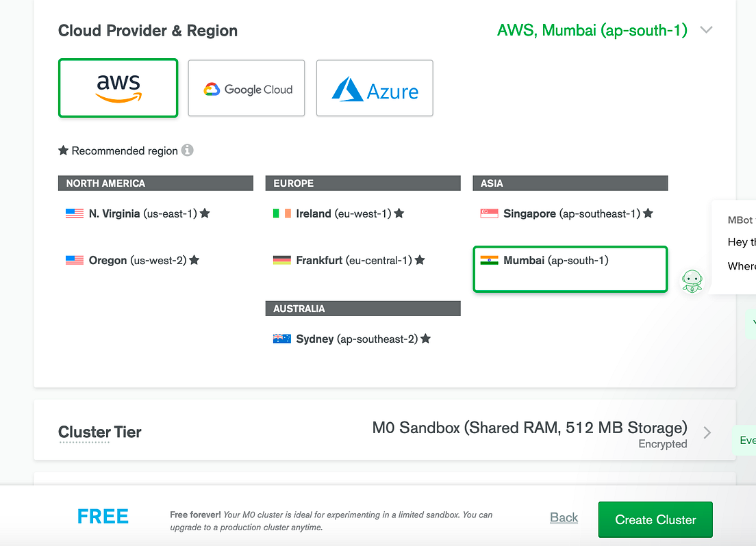Select the Google Cloud provider logo
Image resolution: width=756 pixels, height=546 pixels.
click(x=246, y=88)
